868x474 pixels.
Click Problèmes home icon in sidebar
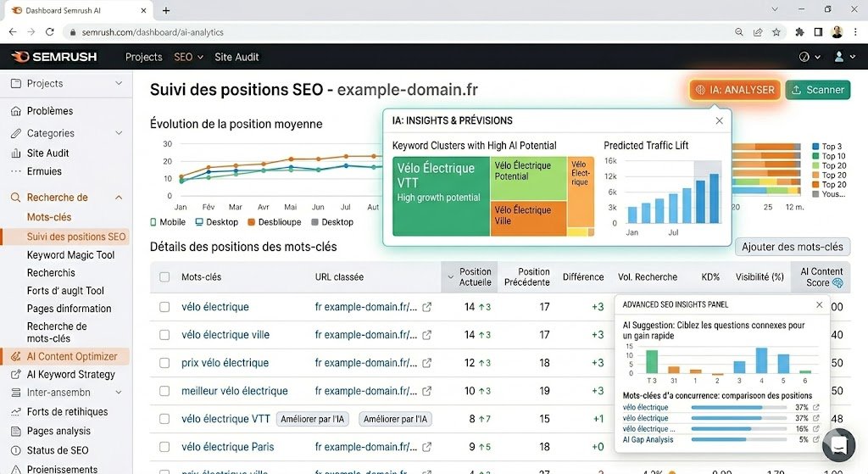coord(16,111)
